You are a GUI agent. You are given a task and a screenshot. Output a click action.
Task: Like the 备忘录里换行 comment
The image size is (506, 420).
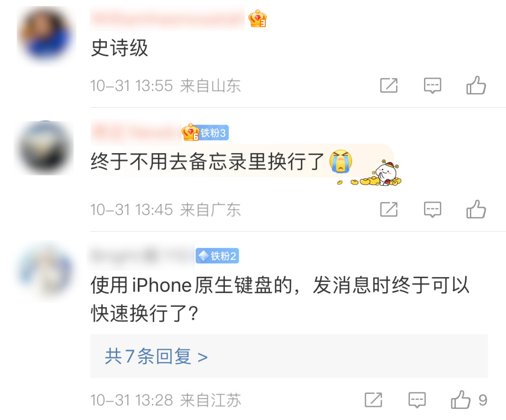(x=476, y=209)
